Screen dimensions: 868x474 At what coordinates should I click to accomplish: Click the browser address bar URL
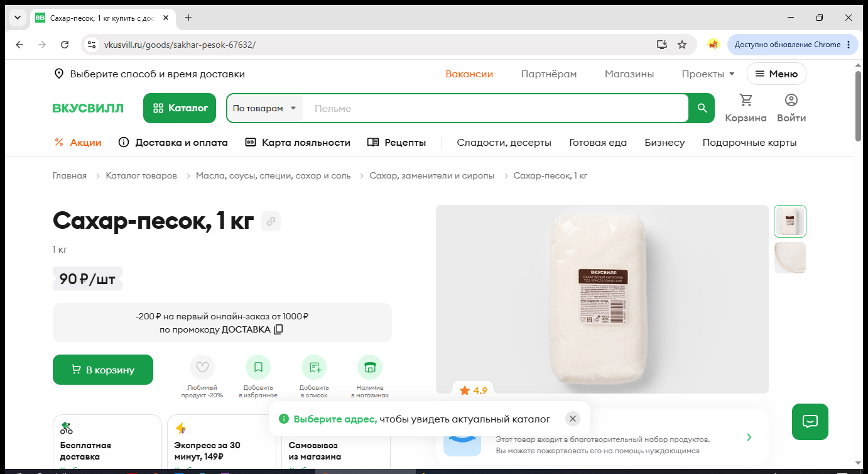coord(180,45)
